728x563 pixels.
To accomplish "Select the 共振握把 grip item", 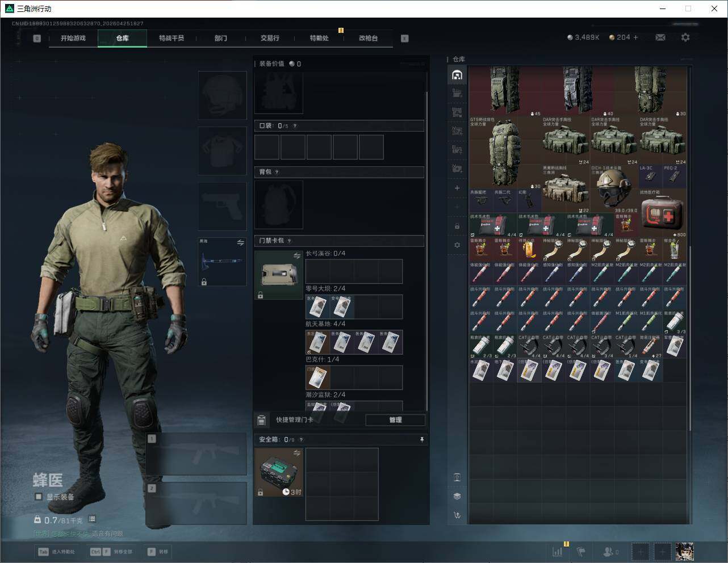I will click(x=481, y=201).
